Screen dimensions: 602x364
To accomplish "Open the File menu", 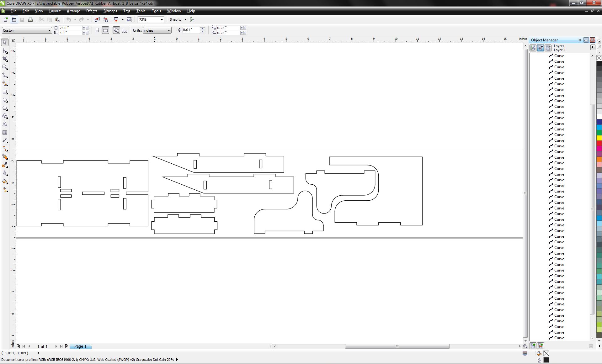I will point(13,11).
